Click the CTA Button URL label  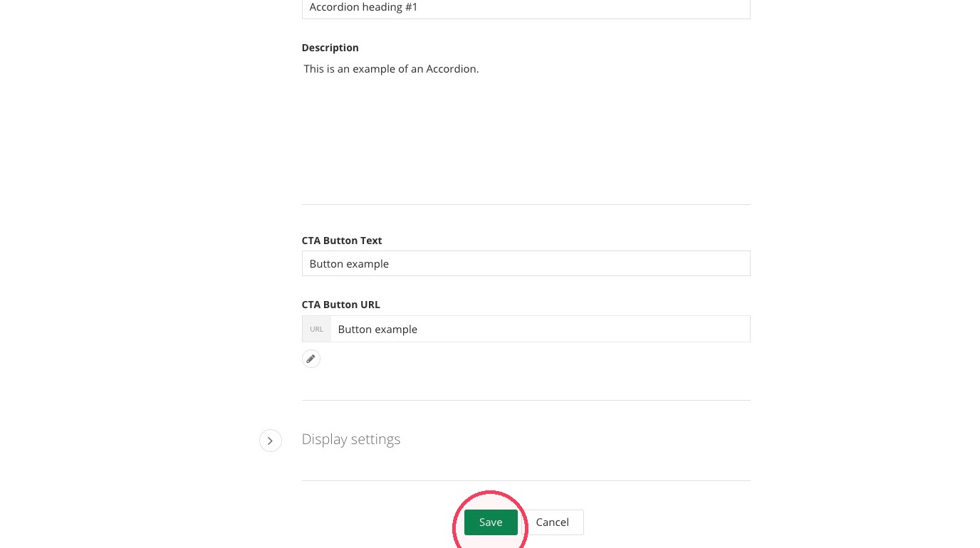(x=341, y=305)
